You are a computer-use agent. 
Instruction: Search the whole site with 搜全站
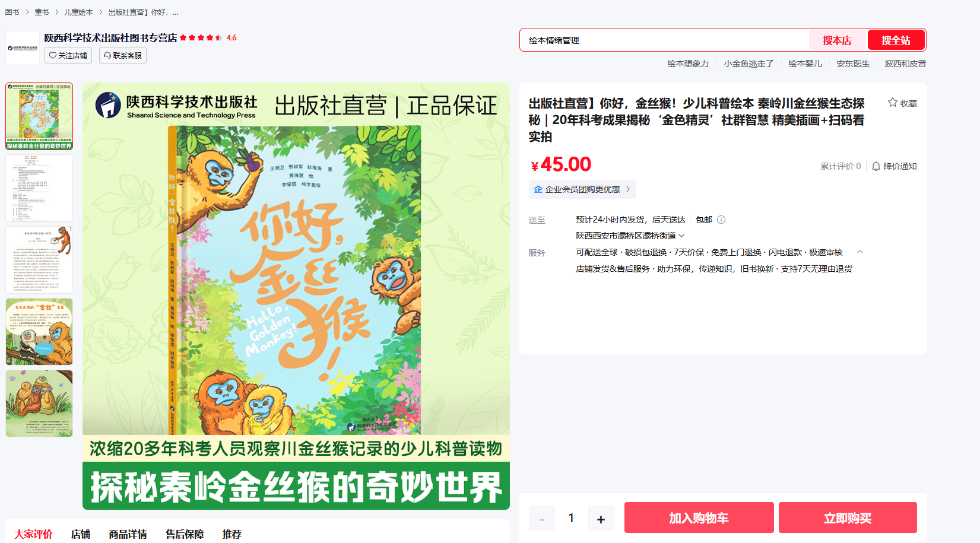[896, 40]
